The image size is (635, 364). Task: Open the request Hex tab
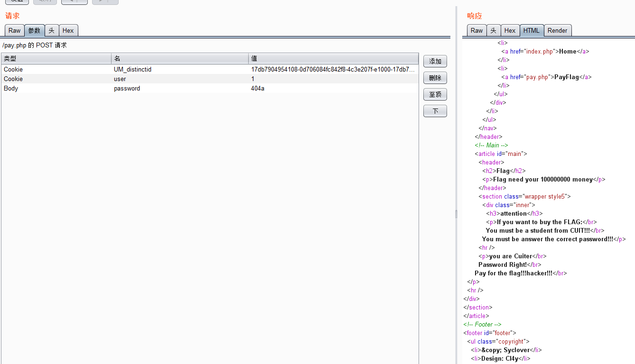[x=68, y=30]
